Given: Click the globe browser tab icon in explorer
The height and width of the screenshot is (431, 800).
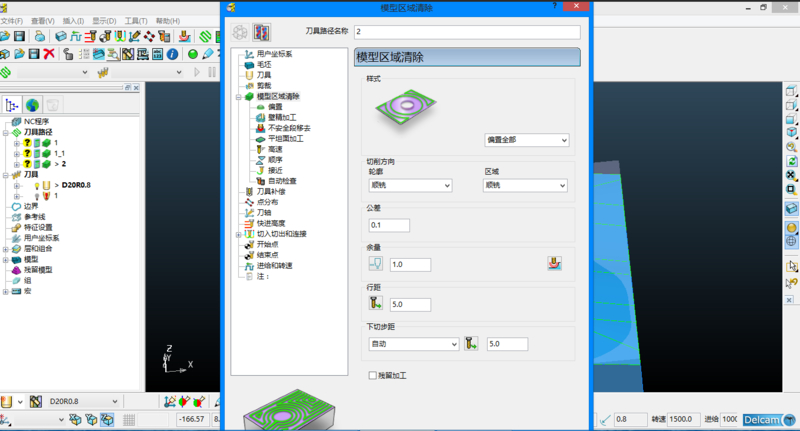Looking at the screenshot, I should (x=33, y=104).
